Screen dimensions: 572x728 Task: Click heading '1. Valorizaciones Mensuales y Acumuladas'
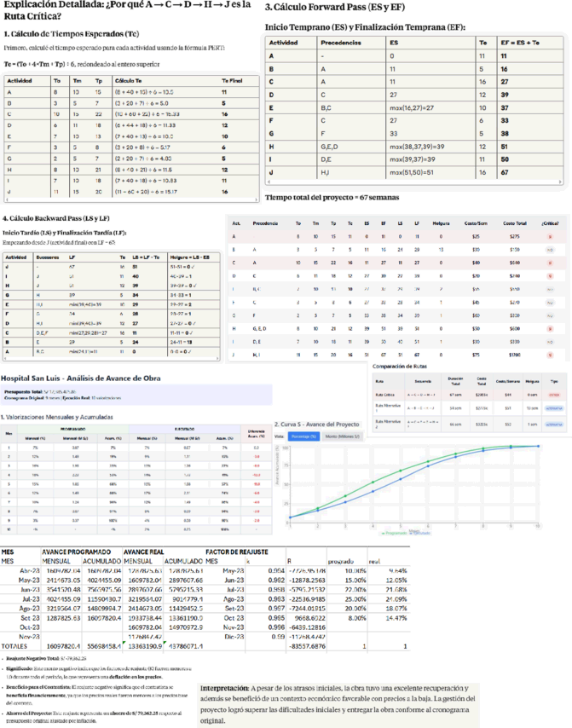[56, 417]
